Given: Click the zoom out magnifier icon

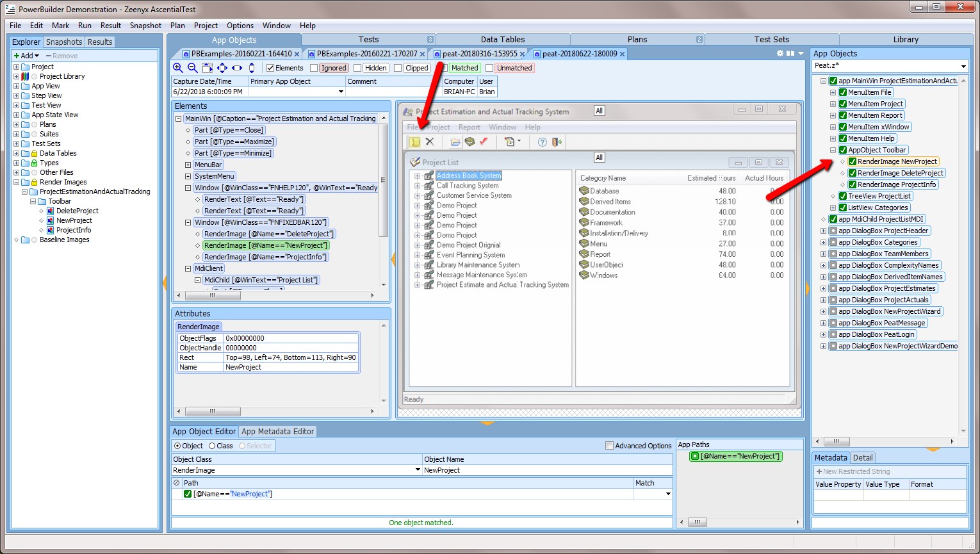Looking at the screenshot, I should [192, 68].
